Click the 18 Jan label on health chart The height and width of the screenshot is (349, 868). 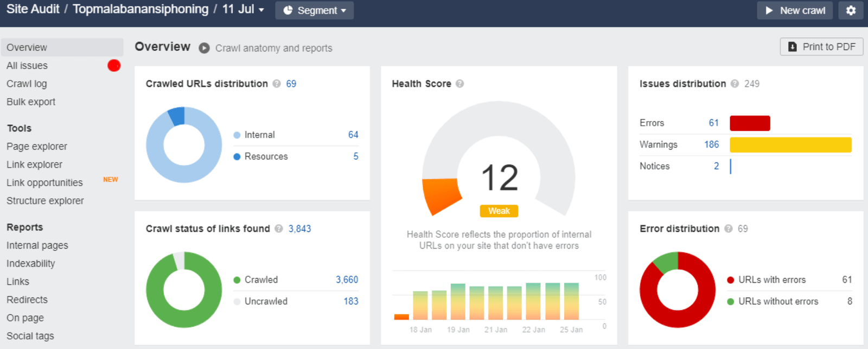click(x=420, y=329)
